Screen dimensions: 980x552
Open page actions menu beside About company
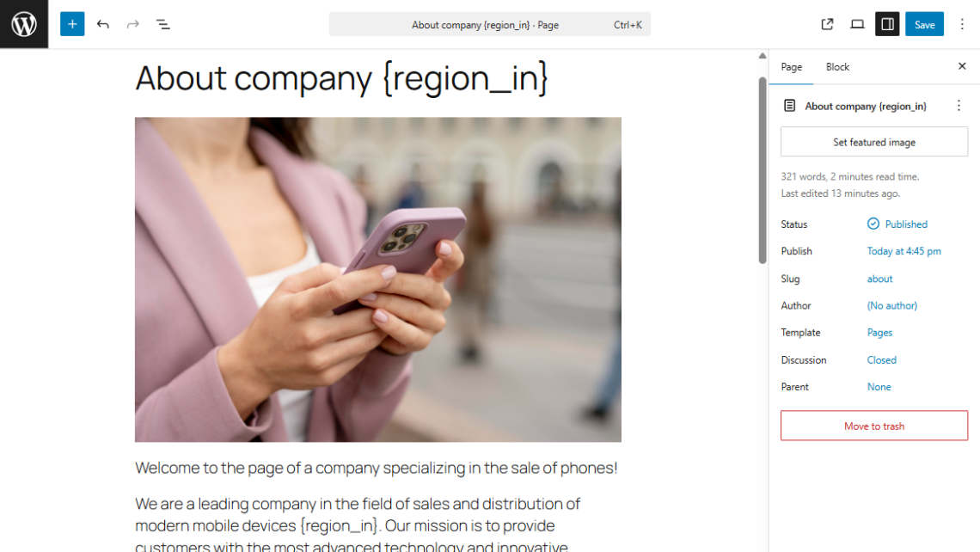959,106
